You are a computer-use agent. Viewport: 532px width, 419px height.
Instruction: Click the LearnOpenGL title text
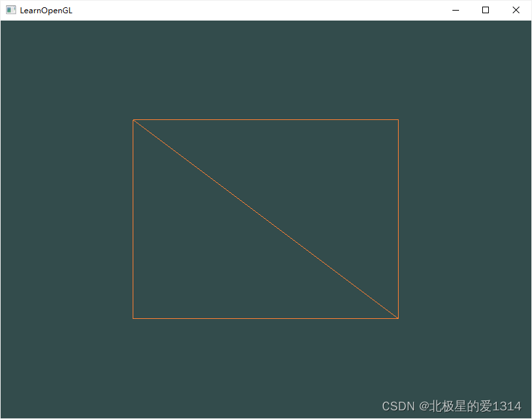(x=46, y=11)
